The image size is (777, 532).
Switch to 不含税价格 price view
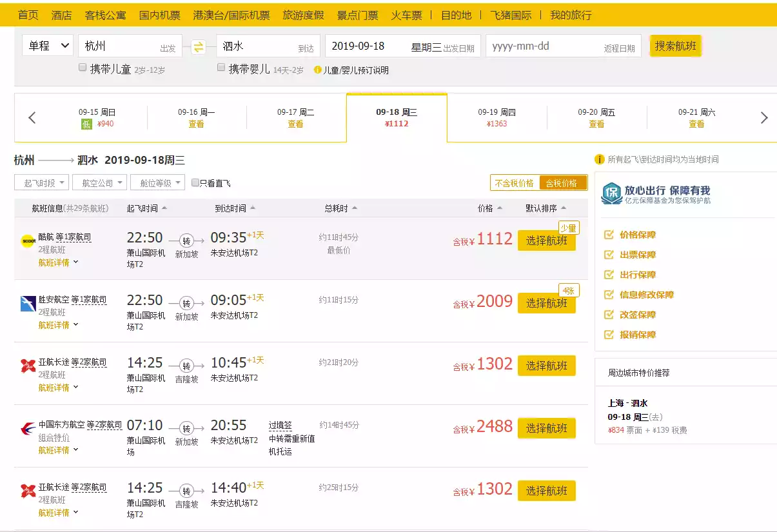point(515,183)
